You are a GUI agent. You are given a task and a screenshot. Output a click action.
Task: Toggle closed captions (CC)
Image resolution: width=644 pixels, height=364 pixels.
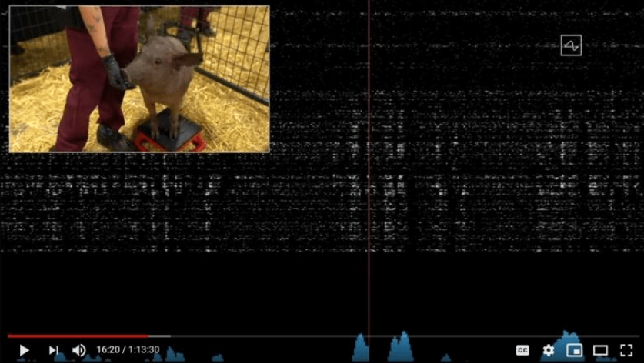click(x=522, y=350)
